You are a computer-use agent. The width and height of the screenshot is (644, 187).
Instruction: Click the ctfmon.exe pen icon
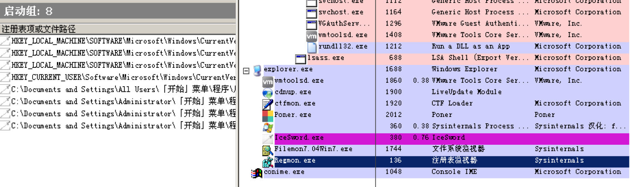pos(268,104)
